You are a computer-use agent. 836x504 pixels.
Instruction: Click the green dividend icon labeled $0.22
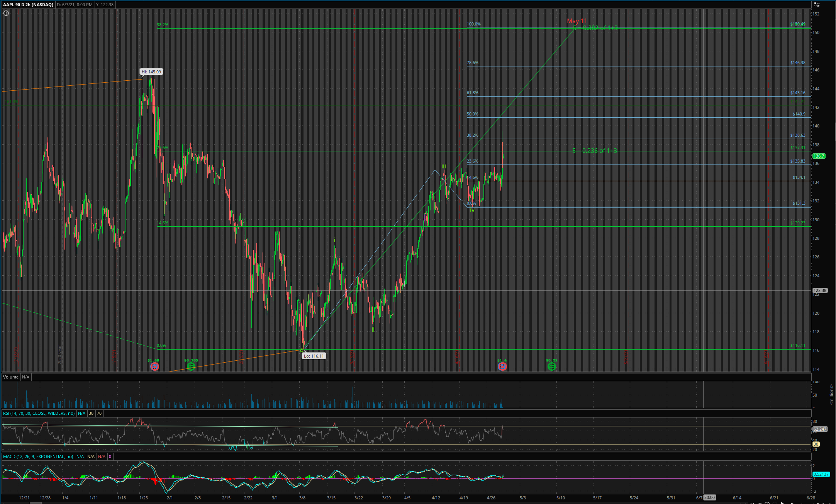(552, 366)
